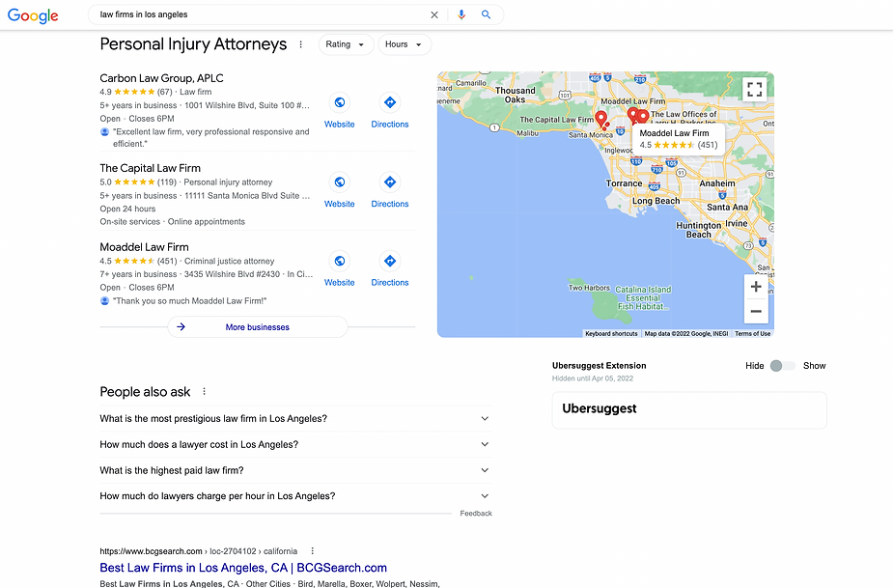Get directions to The Capital Law Firm icon

click(x=390, y=182)
